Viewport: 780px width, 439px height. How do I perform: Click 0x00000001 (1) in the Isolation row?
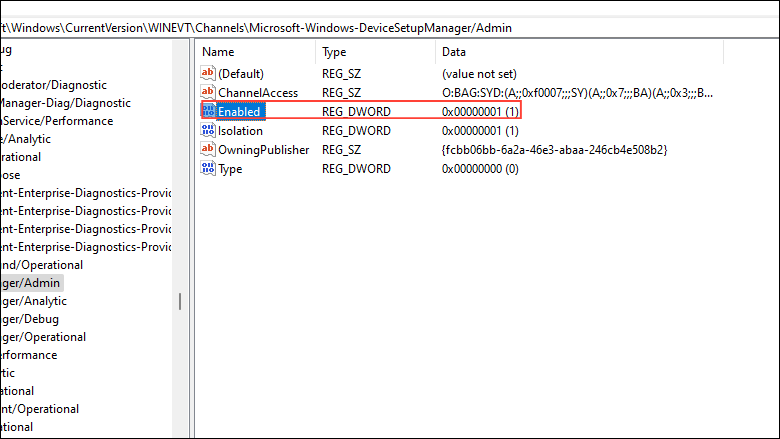pyautogui.click(x=480, y=131)
